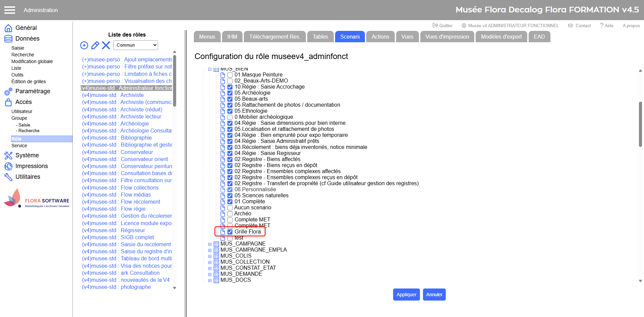The height and width of the screenshot is (317, 644).
Task: Expand the MUS_CAMPAGNE tree node
Action: (x=210, y=244)
